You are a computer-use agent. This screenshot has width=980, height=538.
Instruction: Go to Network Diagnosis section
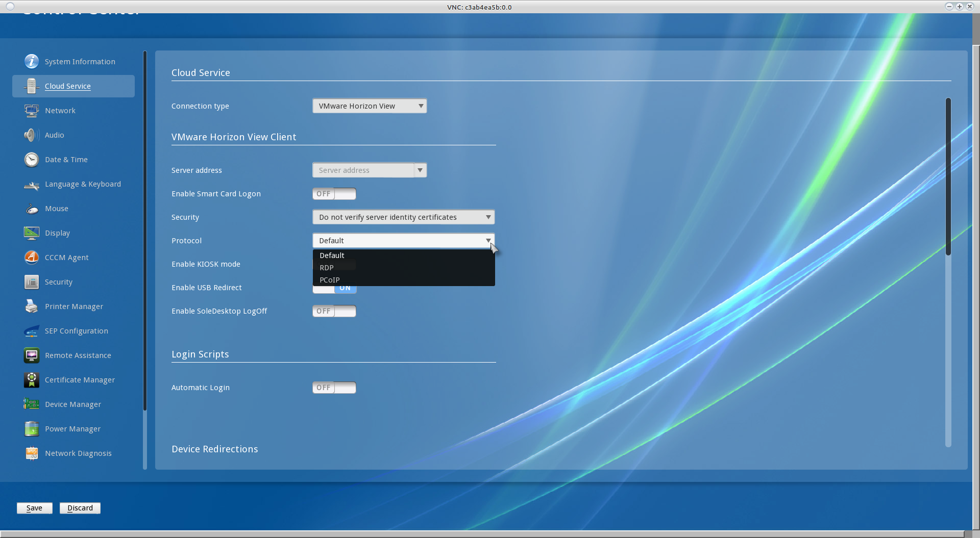78,453
